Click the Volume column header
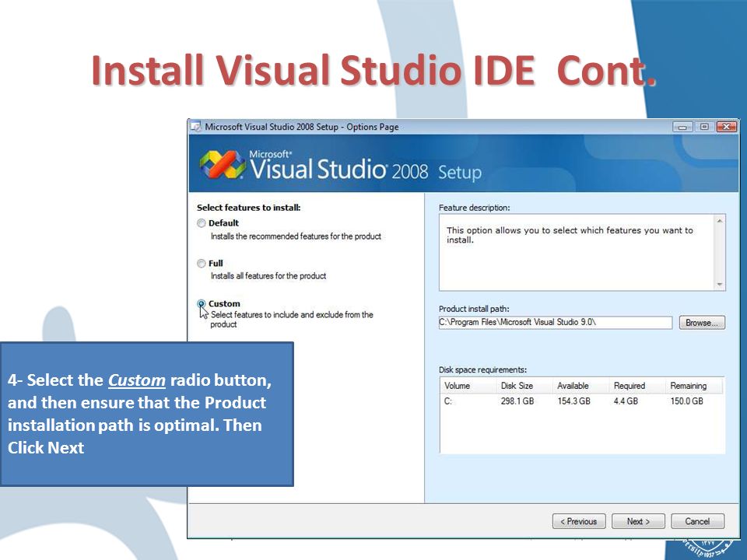The image size is (747, 560). tap(468, 386)
